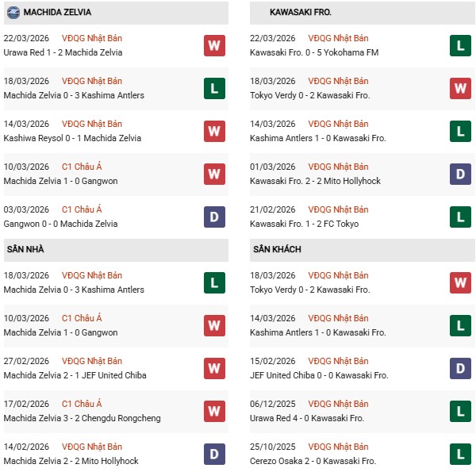The width and height of the screenshot is (476, 472).
Task: Click the D badge for Machida Zelvia 2 - 2 Mito Hollyhock
Action: click(214, 454)
